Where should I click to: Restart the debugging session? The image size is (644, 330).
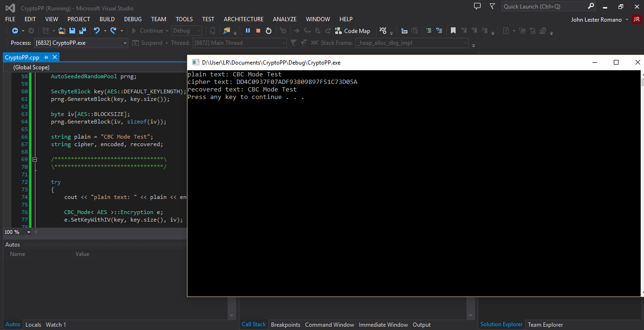pos(269,31)
